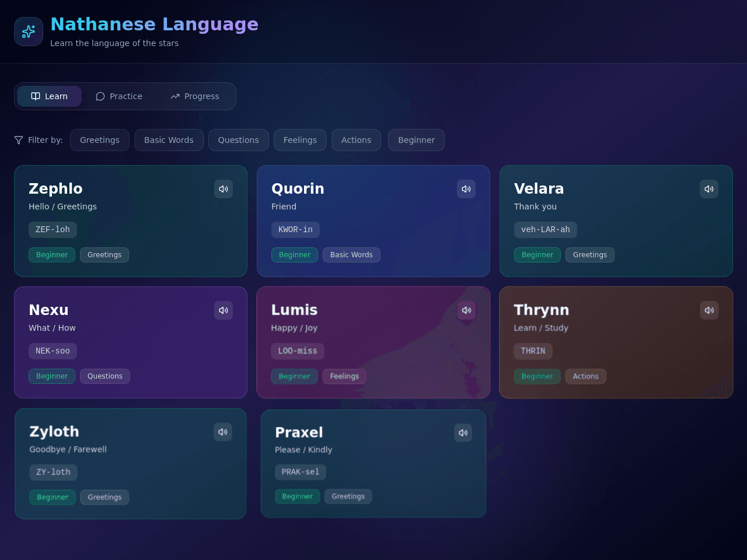Screen dimensions: 747x560
Task: Click Basic Words tag on Quorin card
Action: [x=351, y=255]
